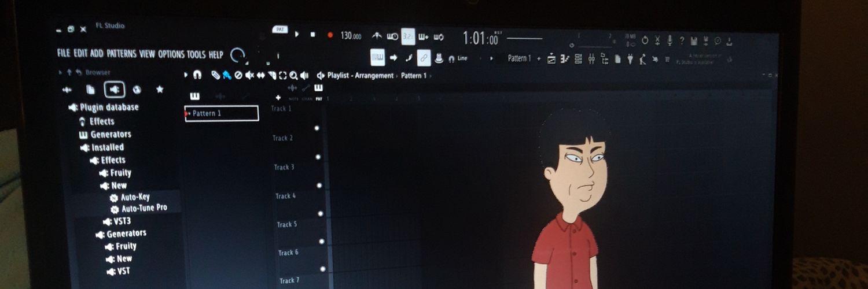868x289 pixels.
Task: Click the tempo value 130.000
Action: [351, 35]
